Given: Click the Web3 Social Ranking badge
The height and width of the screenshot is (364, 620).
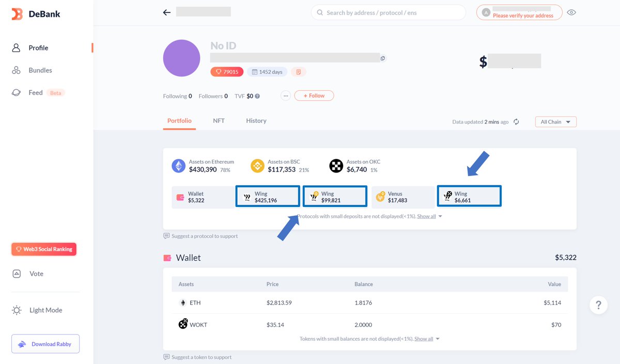Looking at the screenshot, I should pos(43,249).
